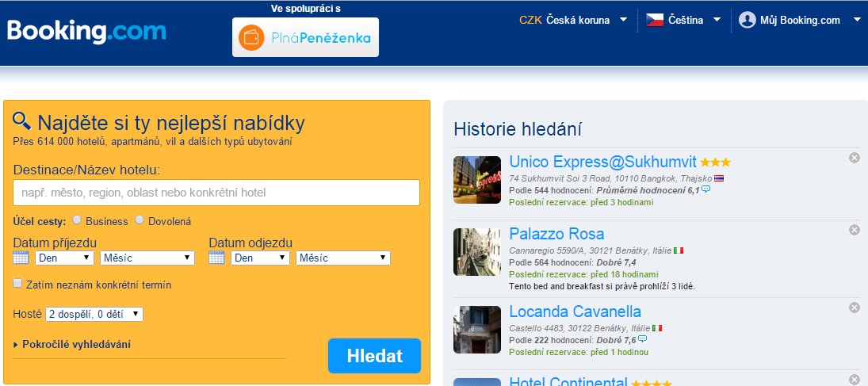Open departure Den dropdown
The width and height of the screenshot is (868, 386).
coord(260,258)
